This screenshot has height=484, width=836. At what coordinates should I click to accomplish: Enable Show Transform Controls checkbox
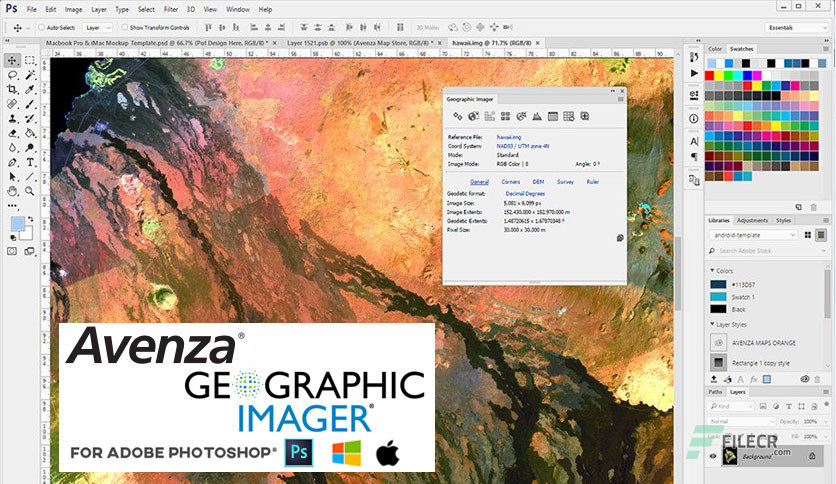coord(124,27)
